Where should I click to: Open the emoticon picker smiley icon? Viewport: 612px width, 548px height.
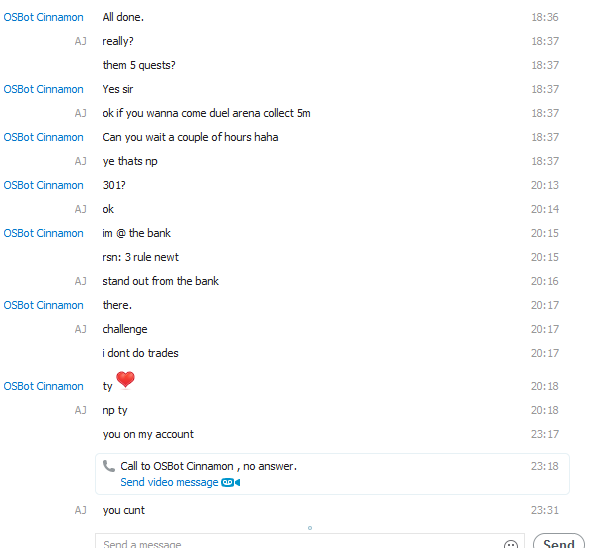[511, 544]
